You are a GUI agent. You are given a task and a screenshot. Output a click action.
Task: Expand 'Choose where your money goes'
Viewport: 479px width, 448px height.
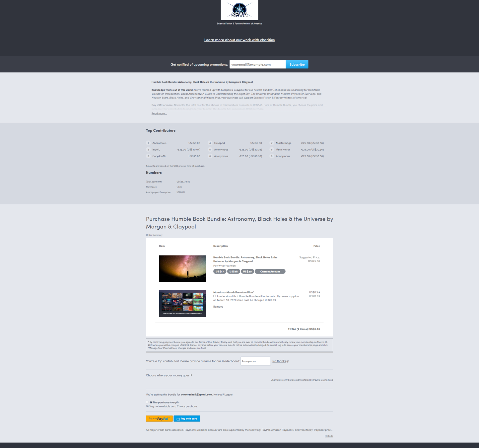[x=169, y=375]
